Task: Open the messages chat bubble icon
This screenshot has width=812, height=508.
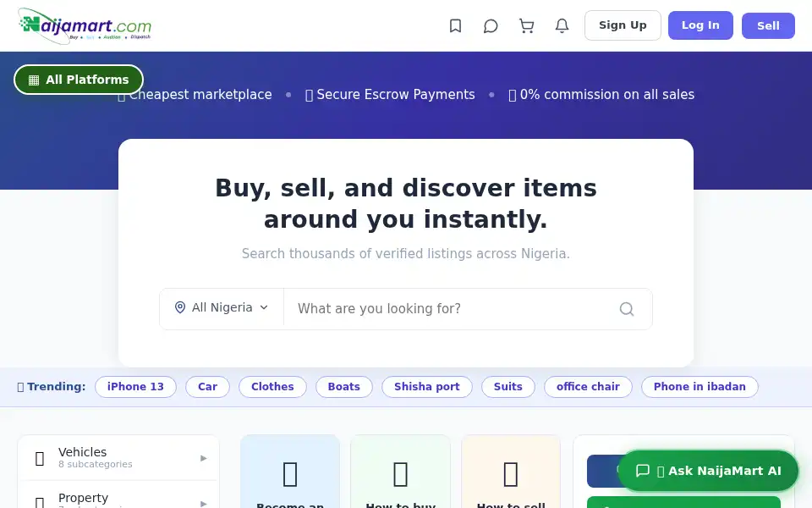Action: [491, 26]
